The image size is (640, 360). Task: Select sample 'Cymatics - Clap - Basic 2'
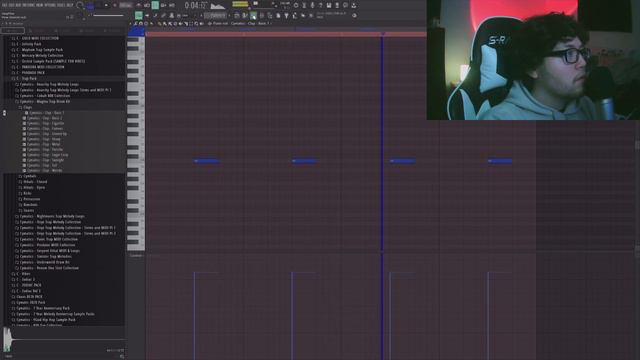(44, 118)
